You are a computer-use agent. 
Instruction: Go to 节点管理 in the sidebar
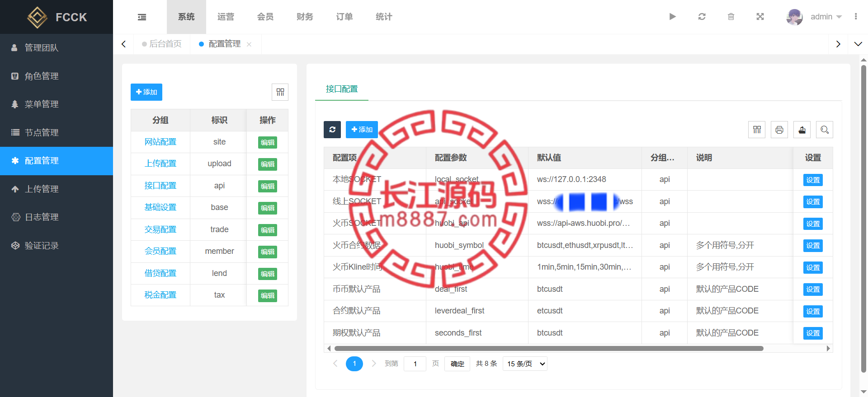[57, 132]
